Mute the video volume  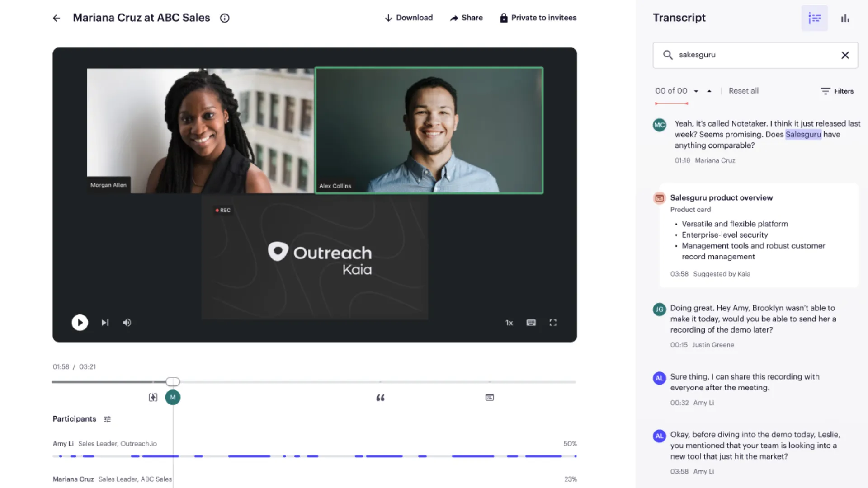(127, 323)
